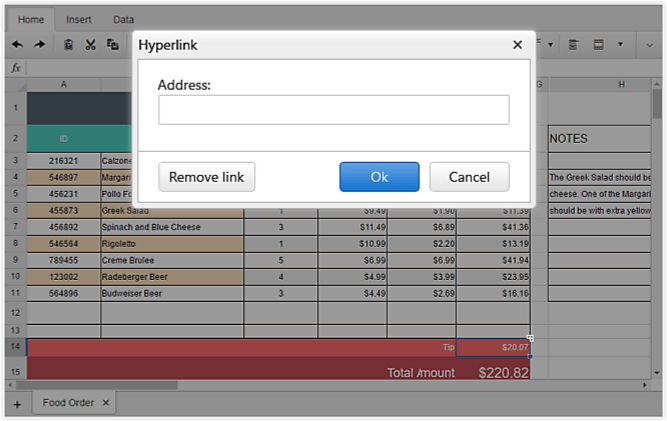667x421 pixels.
Task: Click the Cut scissors icon
Action: pos(90,44)
